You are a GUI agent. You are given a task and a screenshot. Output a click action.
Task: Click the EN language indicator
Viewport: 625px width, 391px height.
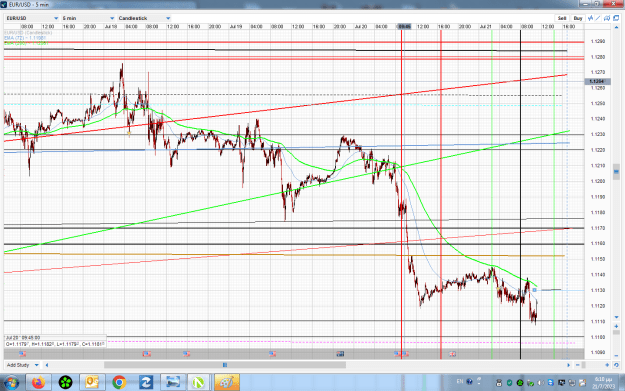(460, 381)
